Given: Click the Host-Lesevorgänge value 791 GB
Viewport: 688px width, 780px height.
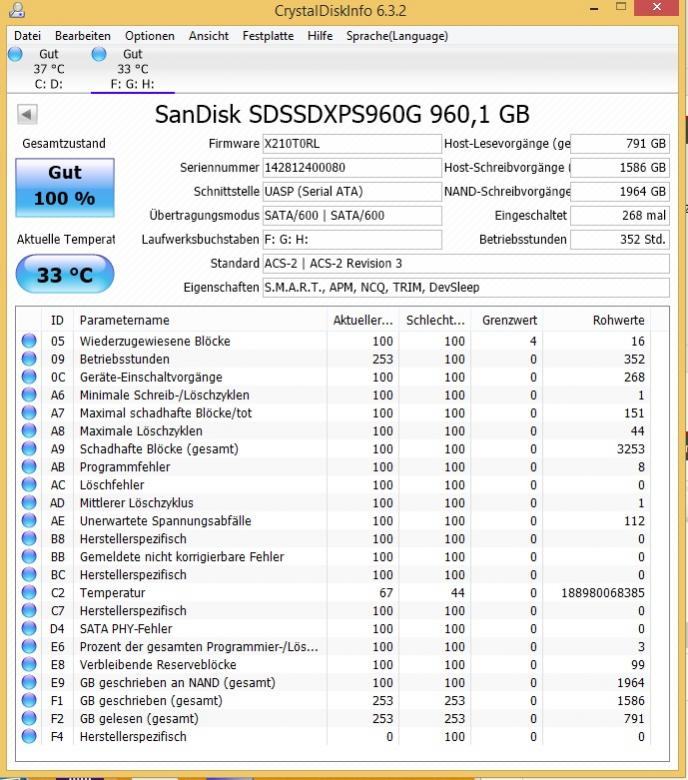Looking at the screenshot, I should (619, 144).
